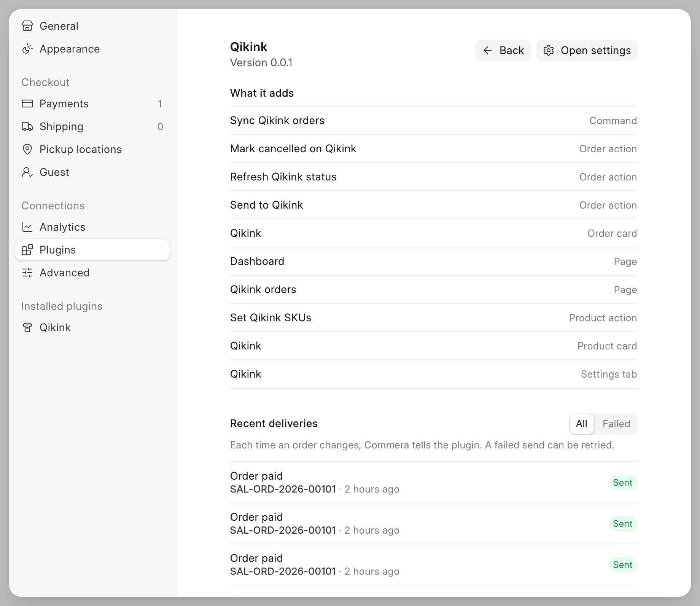Click the Analytics chart icon
The height and width of the screenshot is (606, 700).
point(27,227)
